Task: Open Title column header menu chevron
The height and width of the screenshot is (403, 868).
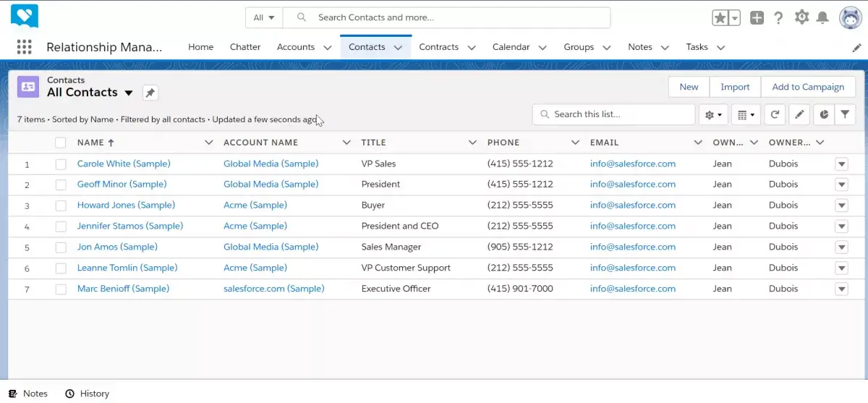Action: pyautogui.click(x=472, y=143)
